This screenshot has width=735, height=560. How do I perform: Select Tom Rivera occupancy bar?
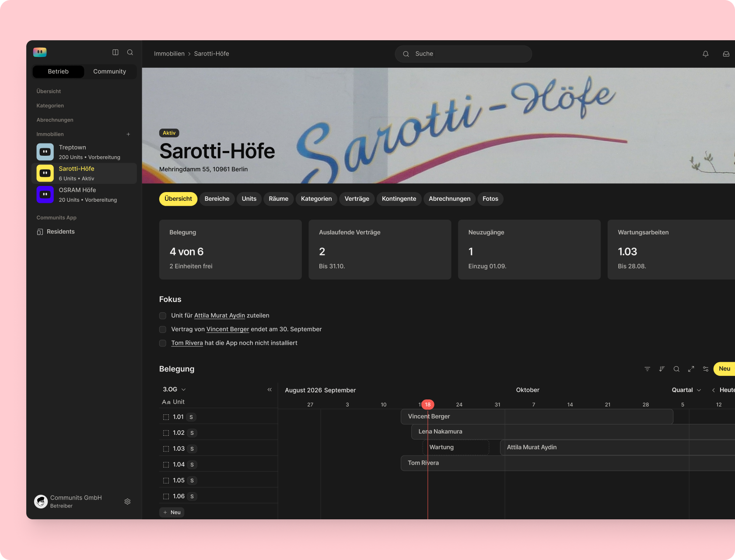tap(568, 463)
